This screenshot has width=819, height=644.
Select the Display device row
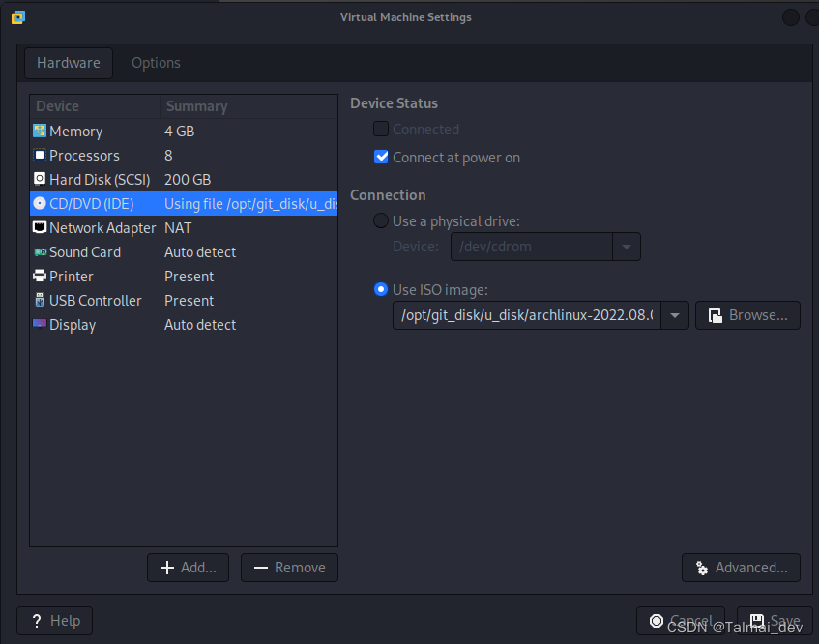click(184, 324)
